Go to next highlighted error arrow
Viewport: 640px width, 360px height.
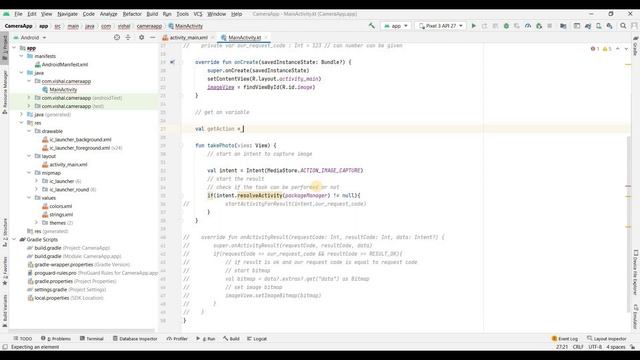(x=626, y=49)
